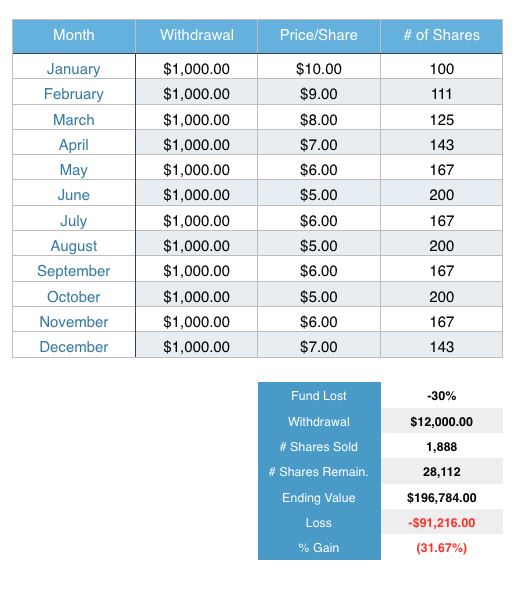Click the Ending Value $196,784.00 cell
518x590 pixels.
point(442,497)
